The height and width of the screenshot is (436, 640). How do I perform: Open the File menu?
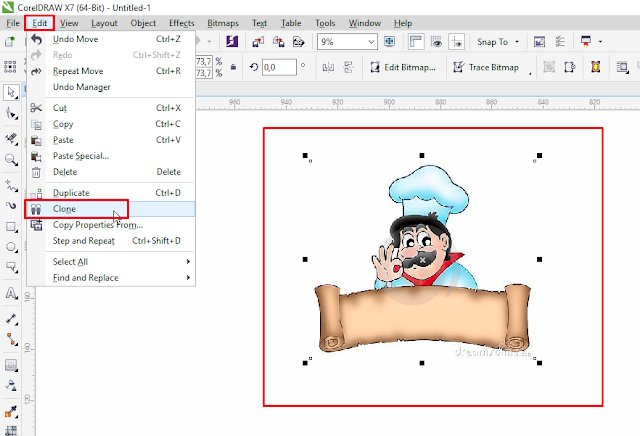click(x=13, y=23)
